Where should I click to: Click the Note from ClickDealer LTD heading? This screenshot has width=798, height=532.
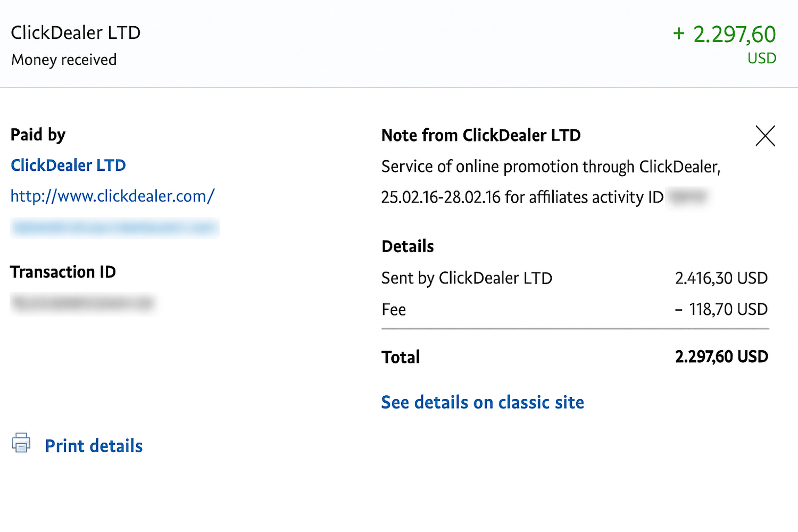point(481,136)
